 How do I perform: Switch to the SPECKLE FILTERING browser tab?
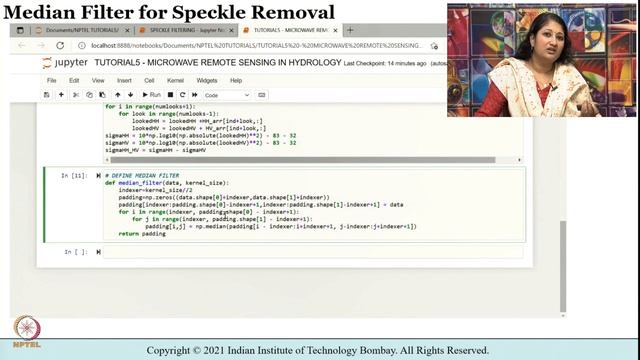(186, 30)
